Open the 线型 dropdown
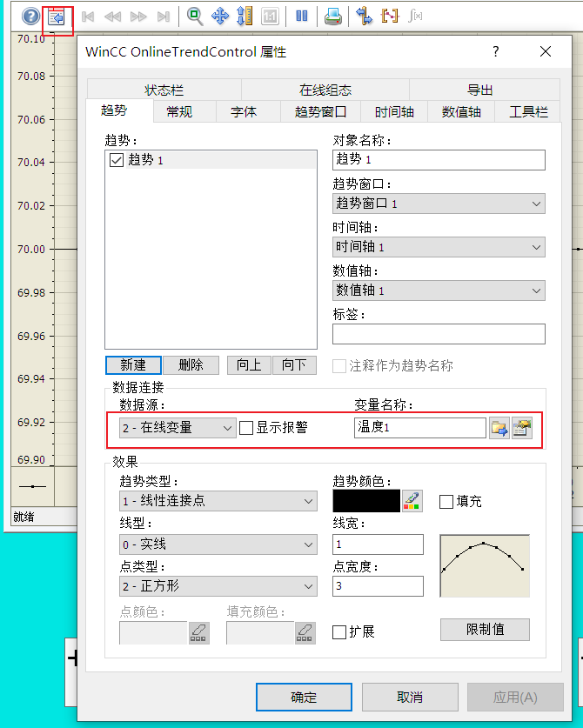The image size is (583, 728). click(218, 544)
